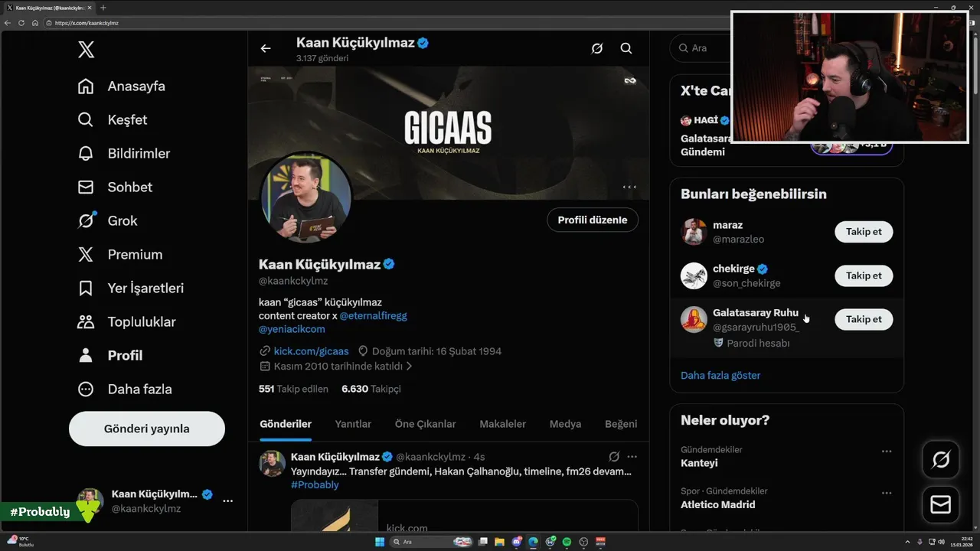980x551 pixels.
Task: Open a new browser tab with plus
Action: (103, 8)
